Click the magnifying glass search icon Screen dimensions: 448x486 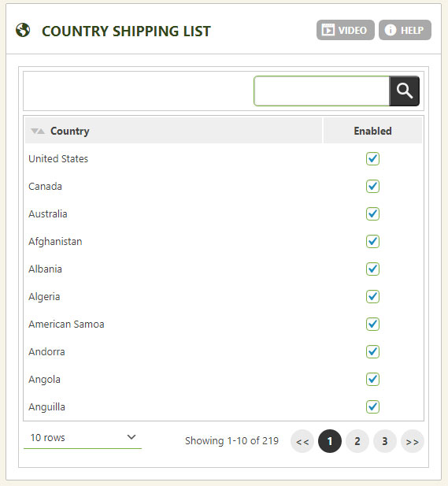pyautogui.click(x=404, y=91)
